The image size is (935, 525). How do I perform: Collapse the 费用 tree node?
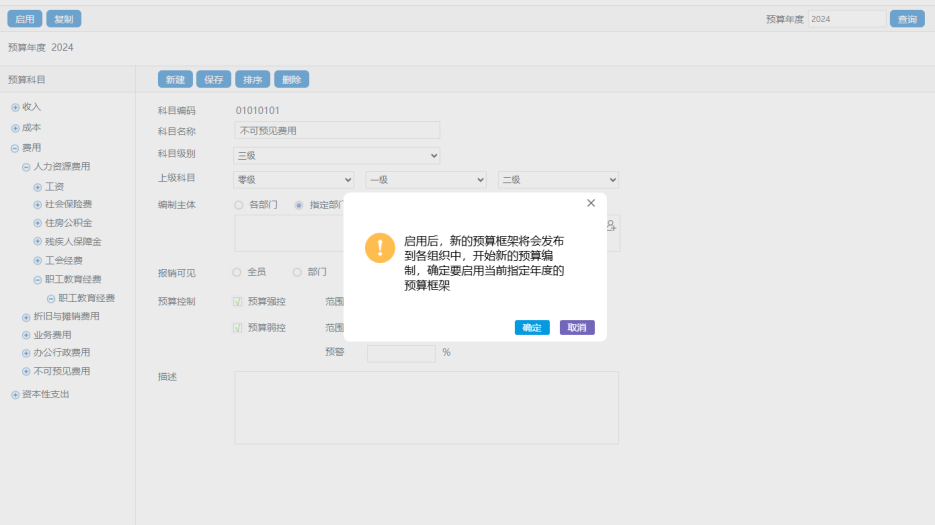(x=15, y=148)
